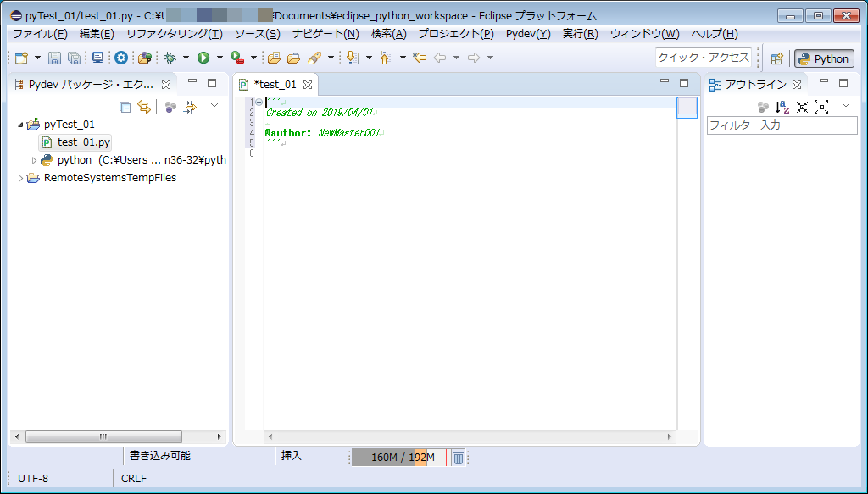Viewport: 868px width, 494px height.
Task: Click the Open Perspective toolbar icon
Action: [777, 58]
